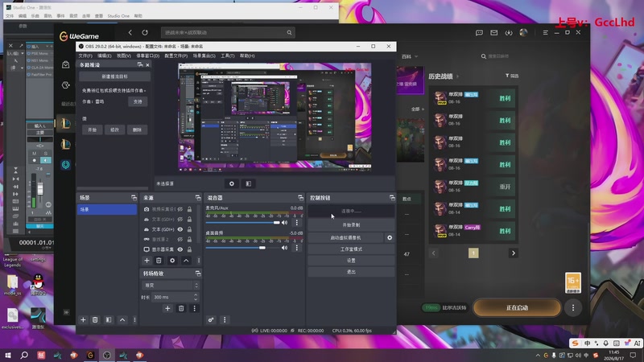This screenshot has height=362, width=644.
Task: Select first League of Legends icon in WeGame sidebar
Action: 66,123
